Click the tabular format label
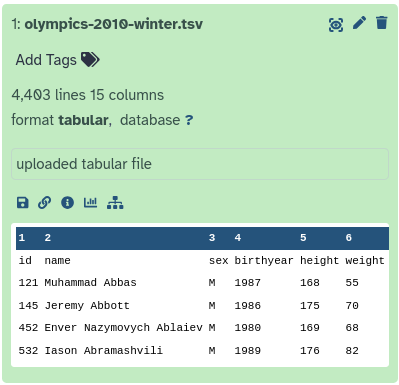 tap(83, 120)
